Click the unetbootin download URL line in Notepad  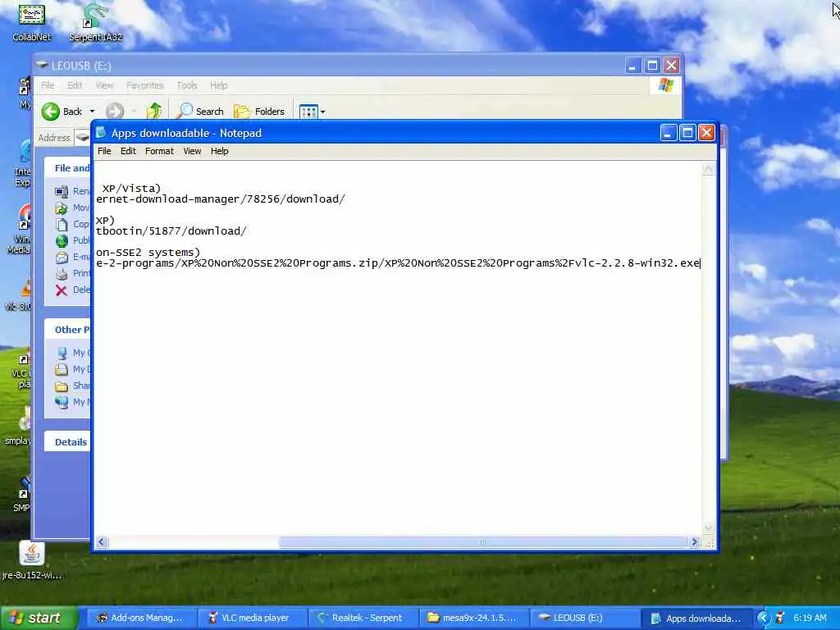pyautogui.click(x=171, y=231)
